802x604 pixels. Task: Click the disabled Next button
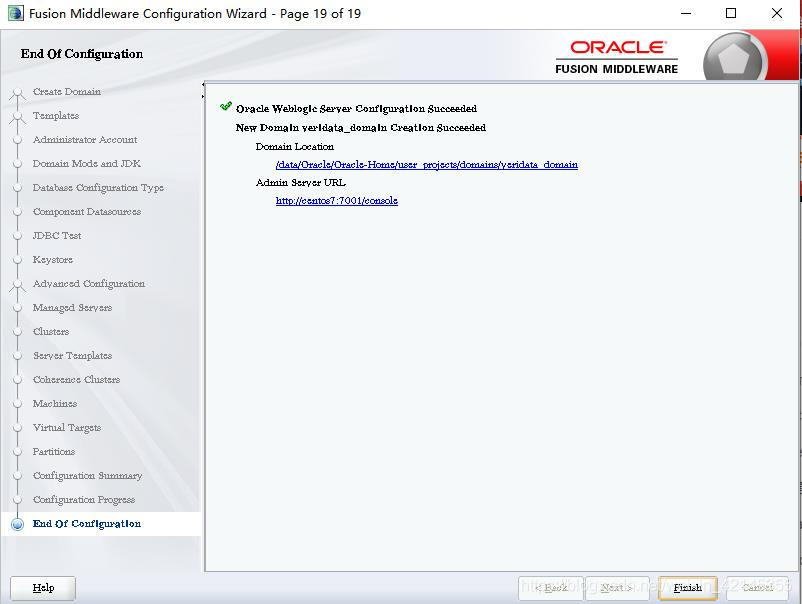click(617, 588)
